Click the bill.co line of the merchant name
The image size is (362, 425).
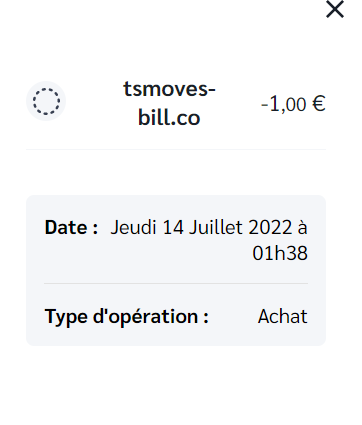pyautogui.click(x=169, y=118)
